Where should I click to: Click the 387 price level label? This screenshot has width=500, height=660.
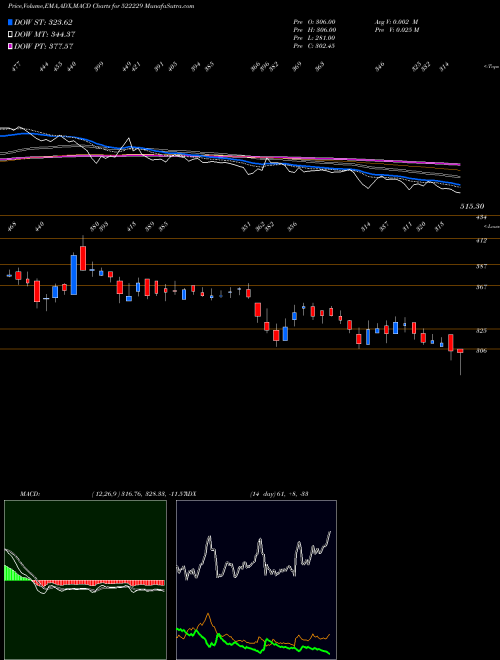tap(481, 266)
